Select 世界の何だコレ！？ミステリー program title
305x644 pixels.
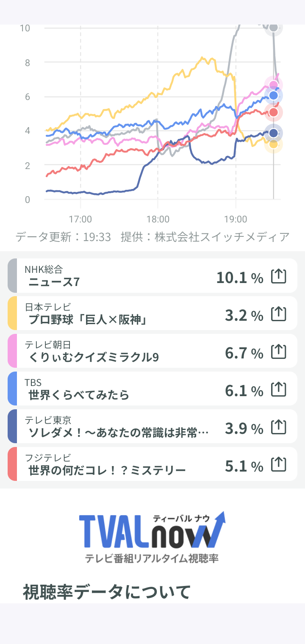click(107, 471)
